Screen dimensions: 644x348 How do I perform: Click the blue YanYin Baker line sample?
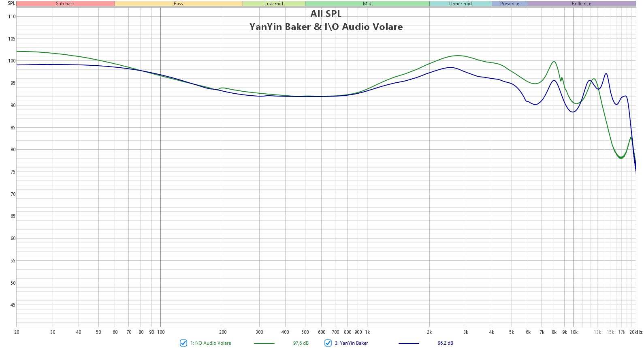(x=409, y=344)
